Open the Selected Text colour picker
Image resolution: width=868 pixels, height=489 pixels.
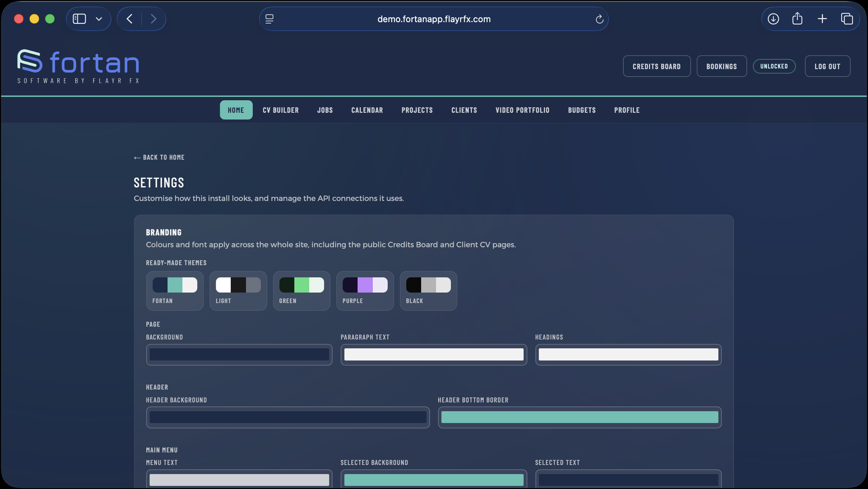(628, 480)
